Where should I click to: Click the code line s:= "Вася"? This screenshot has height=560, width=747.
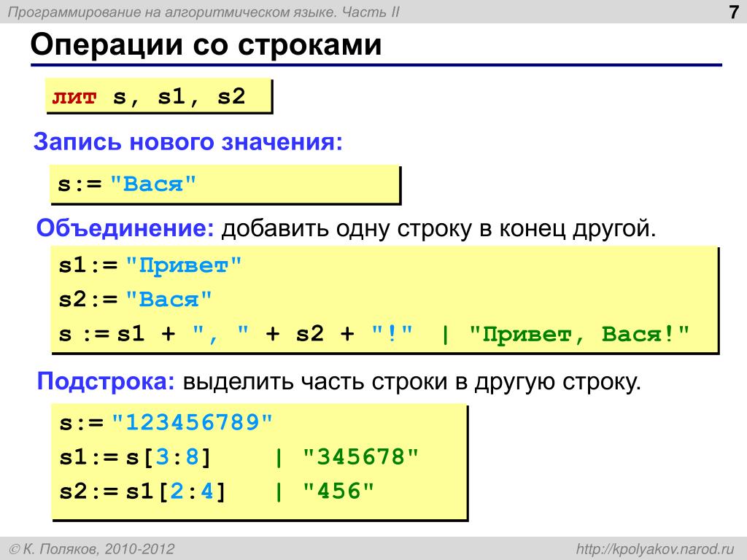click(127, 184)
